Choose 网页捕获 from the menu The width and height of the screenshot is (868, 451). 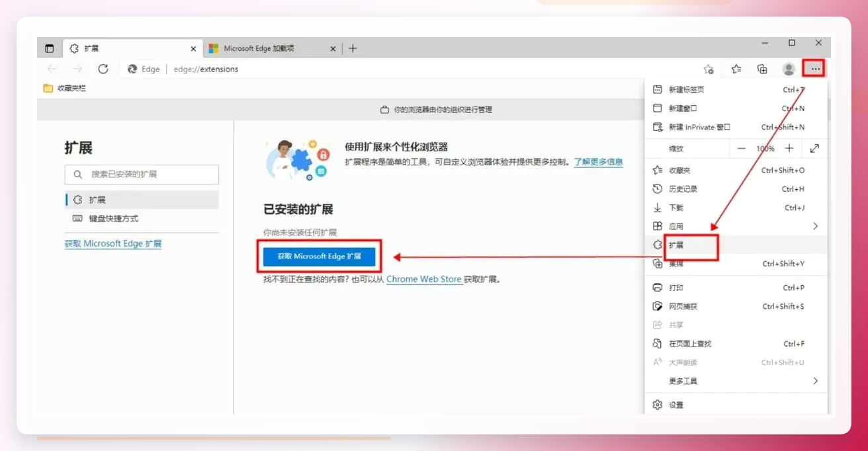tap(736, 306)
